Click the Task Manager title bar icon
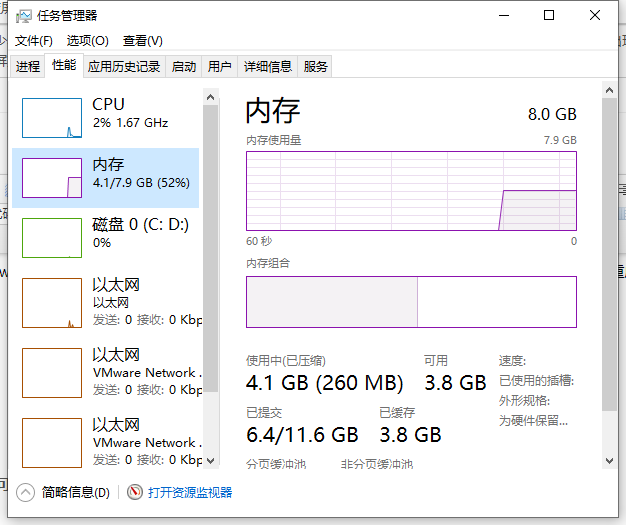This screenshot has height=525, width=626. 24,16
